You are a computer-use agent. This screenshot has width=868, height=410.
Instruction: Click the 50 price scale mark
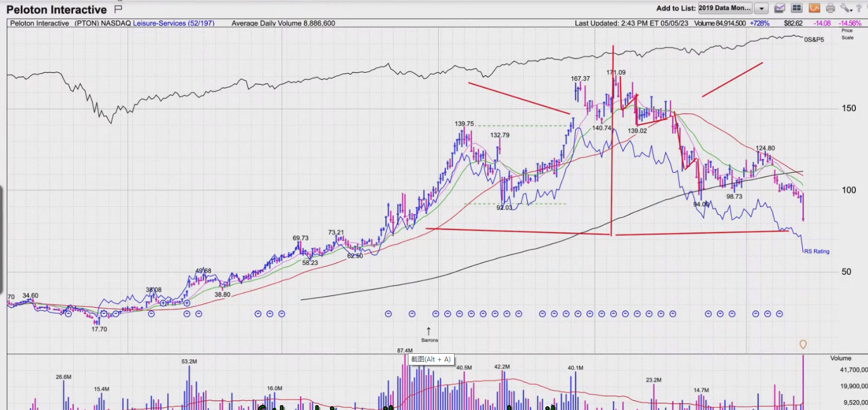pyautogui.click(x=847, y=271)
